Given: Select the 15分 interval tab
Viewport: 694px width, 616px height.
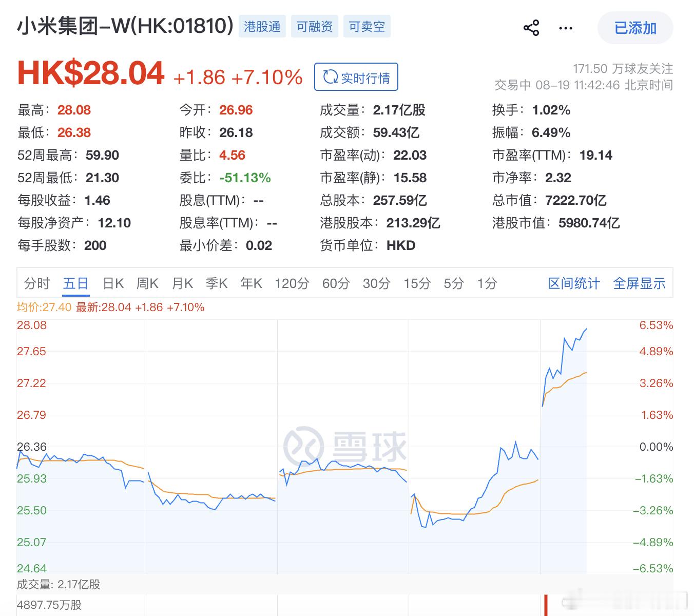Looking at the screenshot, I should coord(417,283).
